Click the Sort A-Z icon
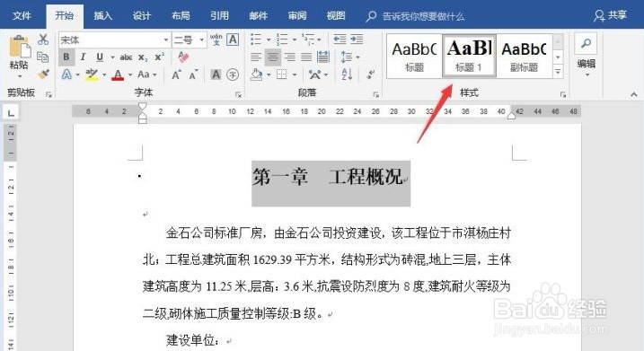 pos(347,75)
